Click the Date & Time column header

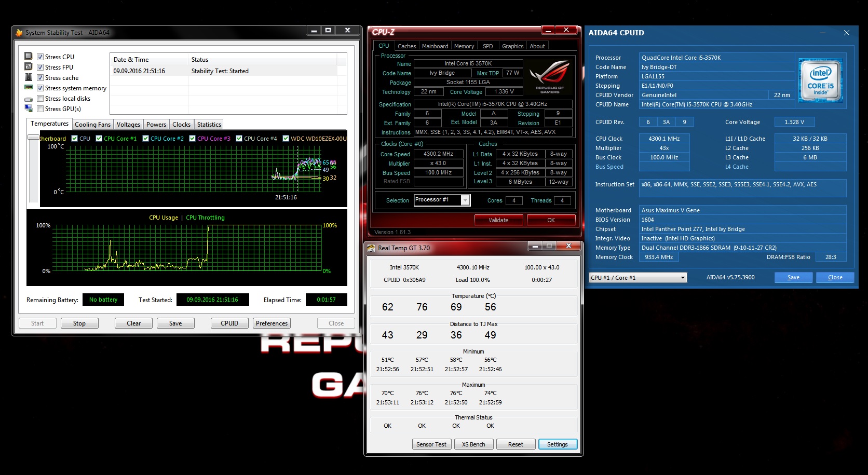(149, 60)
